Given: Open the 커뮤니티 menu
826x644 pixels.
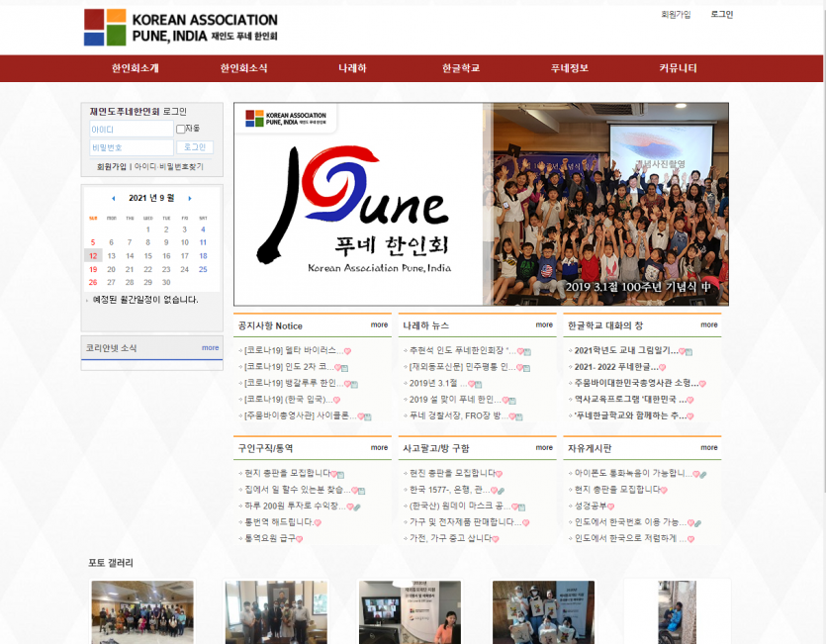Looking at the screenshot, I should click(678, 68).
